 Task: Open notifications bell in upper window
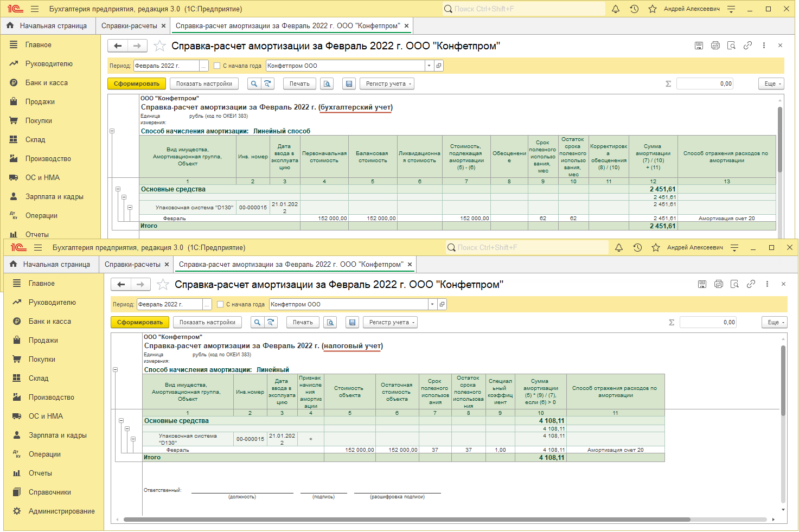616,9
